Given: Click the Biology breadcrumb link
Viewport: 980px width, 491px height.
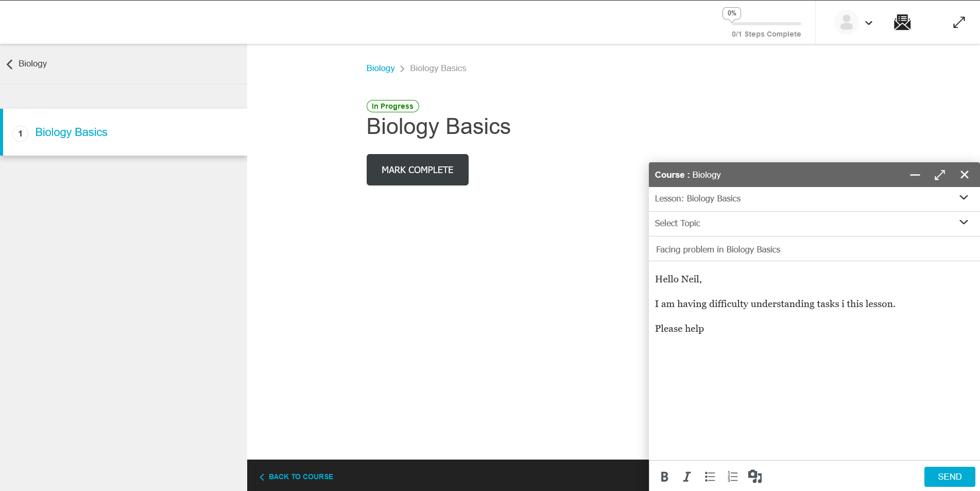Looking at the screenshot, I should point(380,69).
